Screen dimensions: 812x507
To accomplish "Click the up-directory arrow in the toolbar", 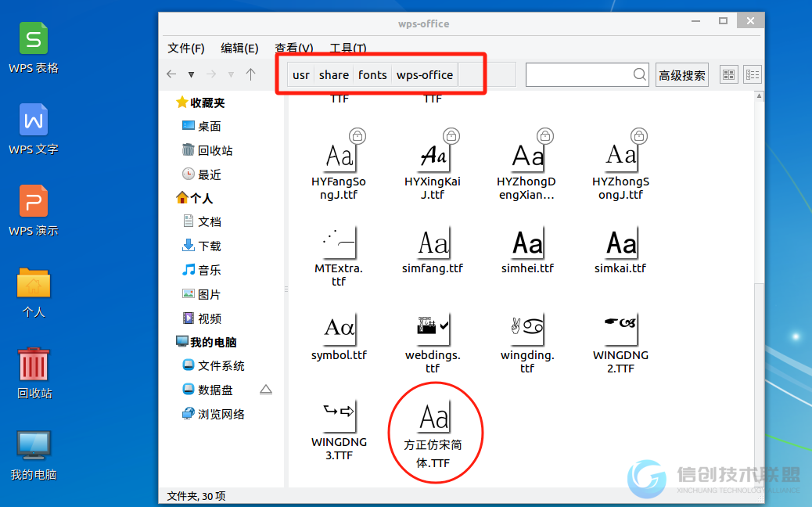I will tap(250, 74).
